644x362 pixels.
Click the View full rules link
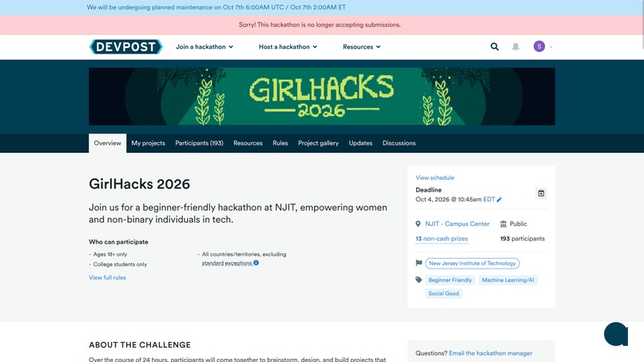click(x=107, y=278)
